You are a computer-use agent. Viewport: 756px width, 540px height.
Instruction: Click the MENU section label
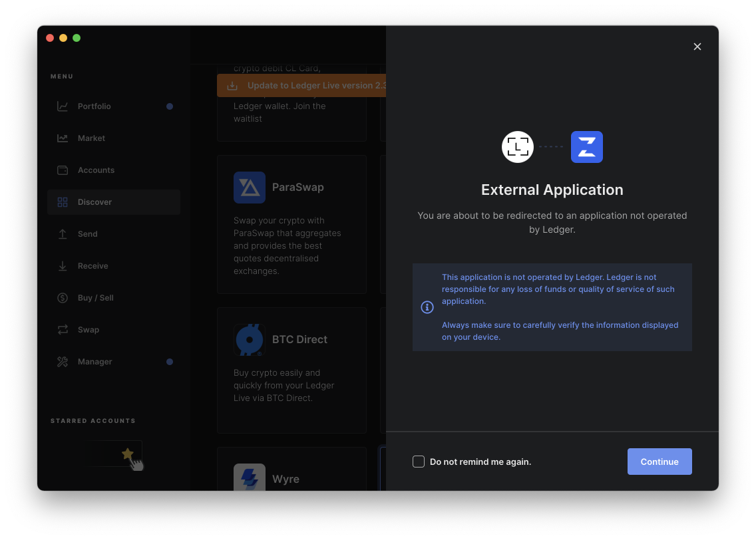point(62,76)
